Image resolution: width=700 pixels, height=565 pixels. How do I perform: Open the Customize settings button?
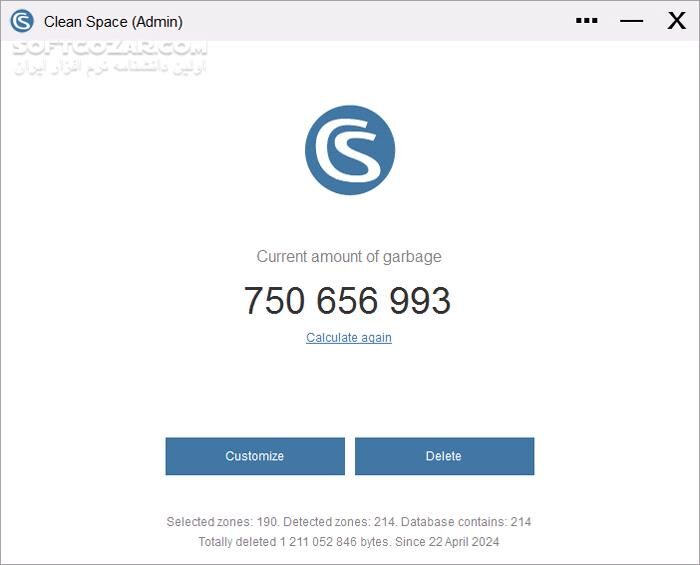[255, 456]
